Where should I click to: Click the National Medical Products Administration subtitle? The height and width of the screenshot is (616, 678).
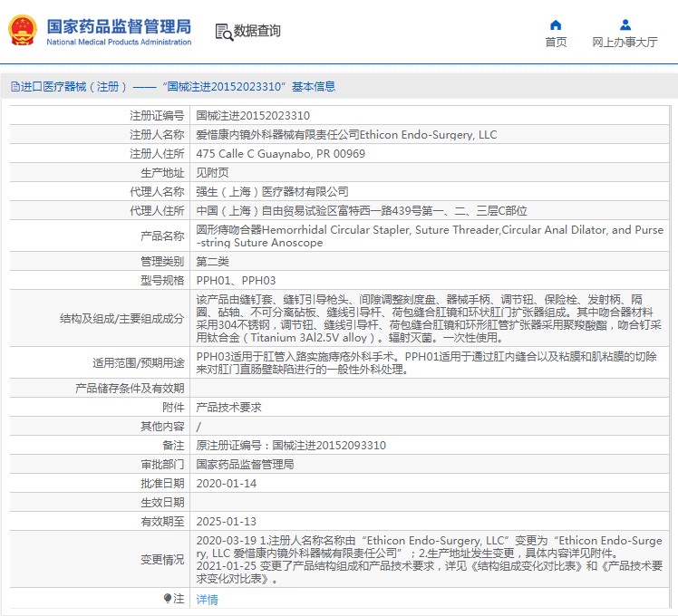click(x=119, y=43)
